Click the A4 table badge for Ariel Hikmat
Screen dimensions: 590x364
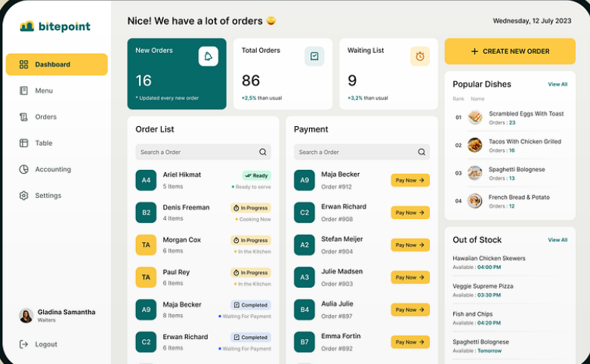(146, 180)
